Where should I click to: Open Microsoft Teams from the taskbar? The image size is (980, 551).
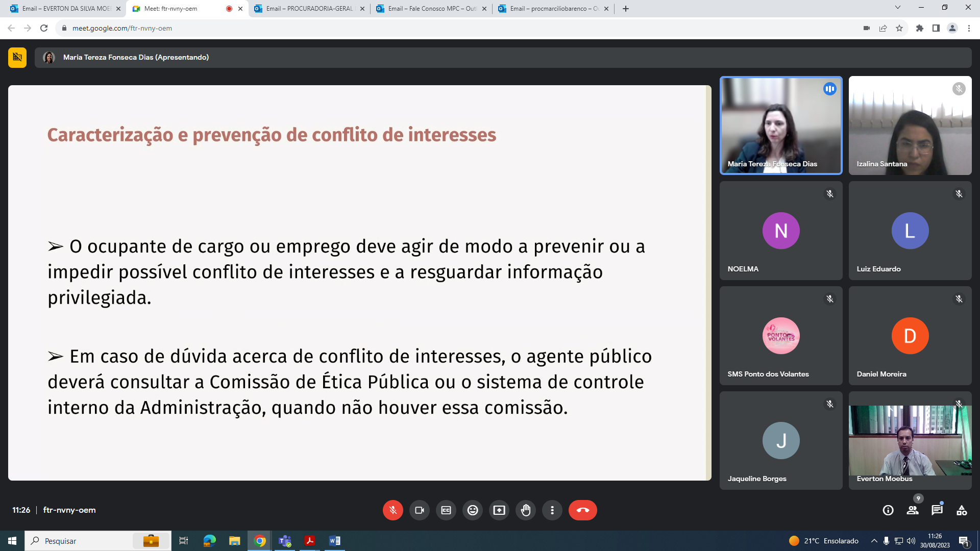(x=285, y=541)
